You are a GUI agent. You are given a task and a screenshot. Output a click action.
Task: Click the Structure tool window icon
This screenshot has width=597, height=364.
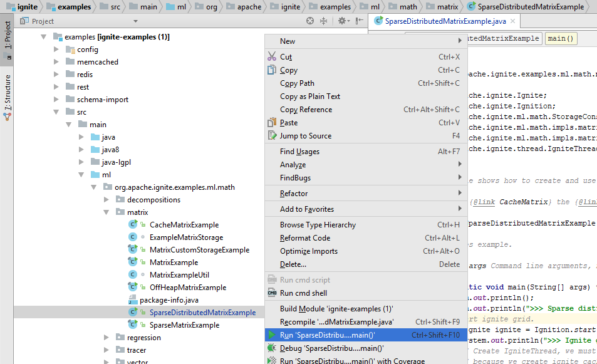[8, 117]
